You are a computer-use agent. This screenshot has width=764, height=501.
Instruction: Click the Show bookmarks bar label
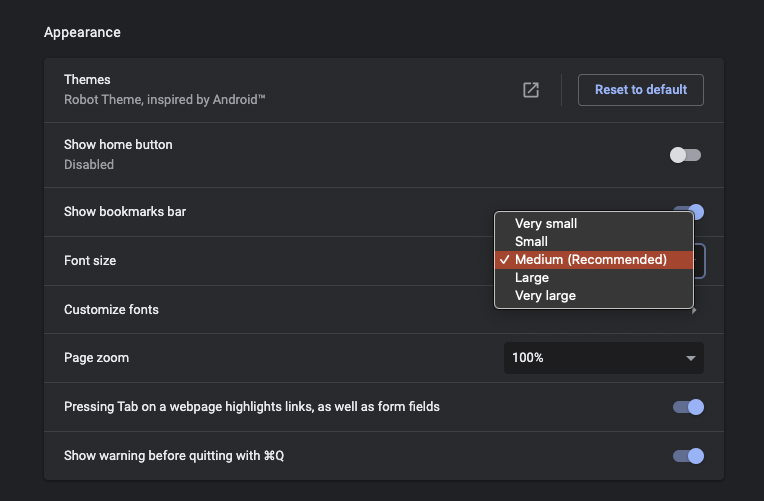click(125, 212)
